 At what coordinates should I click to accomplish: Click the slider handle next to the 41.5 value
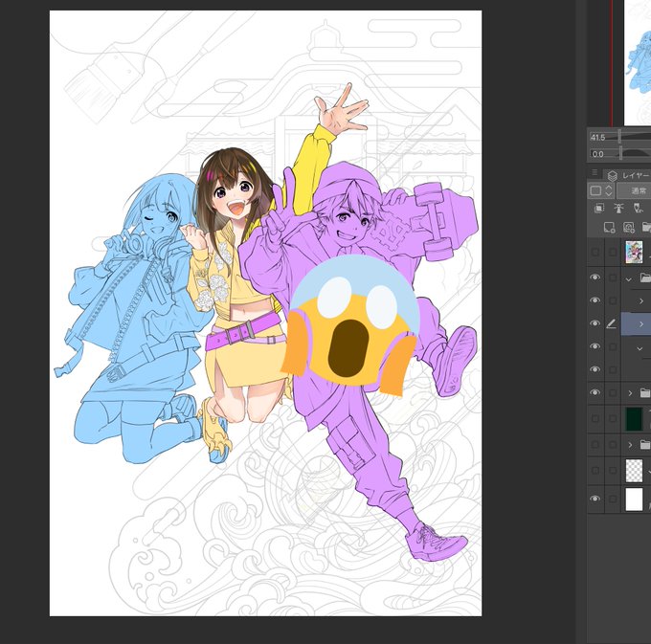coord(619,137)
